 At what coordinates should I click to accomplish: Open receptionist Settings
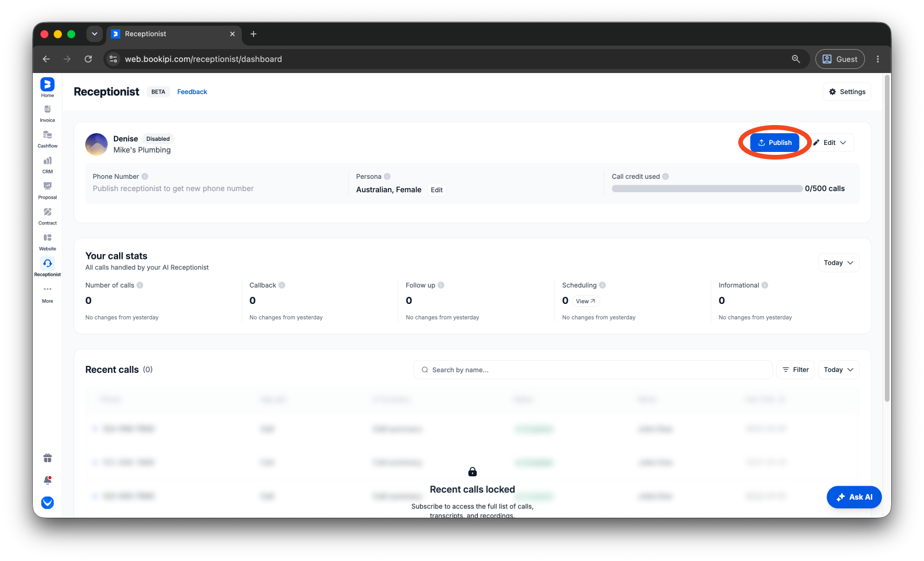coord(847,92)
